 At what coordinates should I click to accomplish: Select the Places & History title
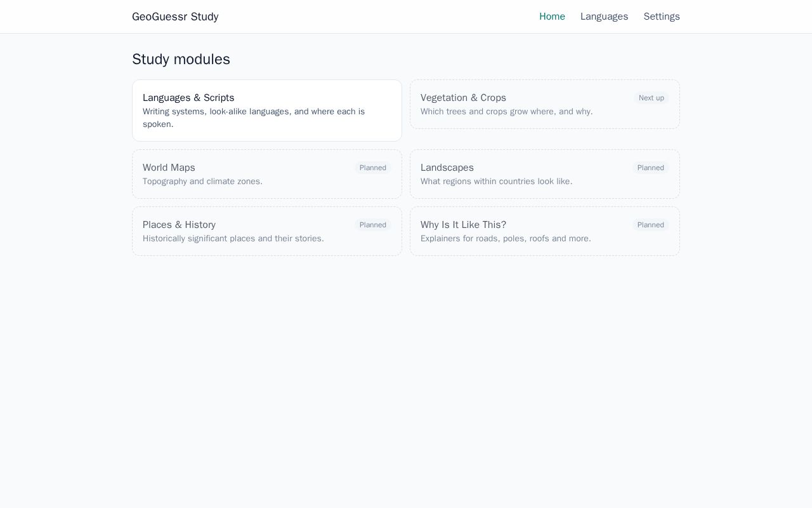click(179, 225)
